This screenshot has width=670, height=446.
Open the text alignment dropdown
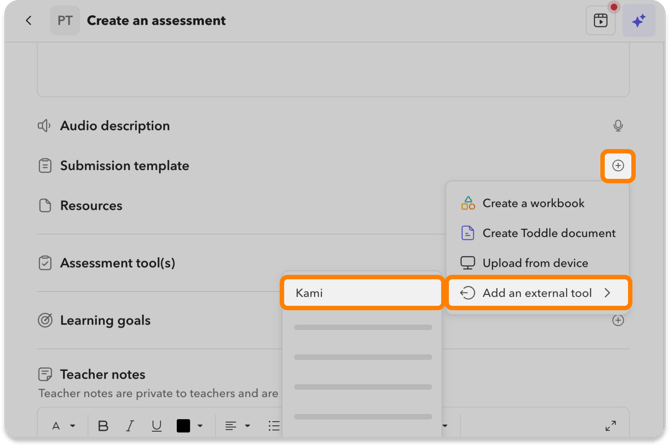click(x=238, y=426)
